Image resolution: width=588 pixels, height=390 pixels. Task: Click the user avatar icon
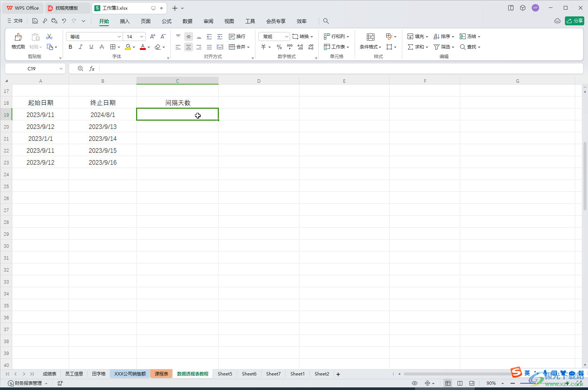pyautogui.click(x=535, y=8)
